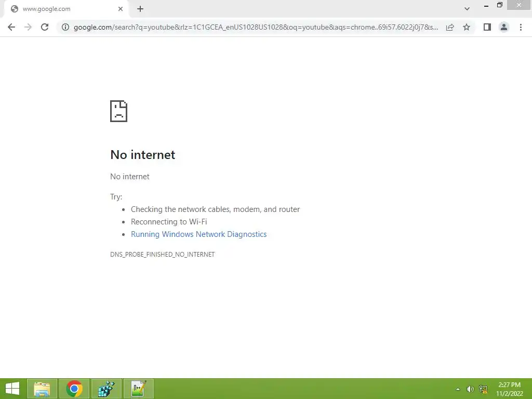532x399 pixels.
Task: Open the side panel icon
Action: pos(487,27)
